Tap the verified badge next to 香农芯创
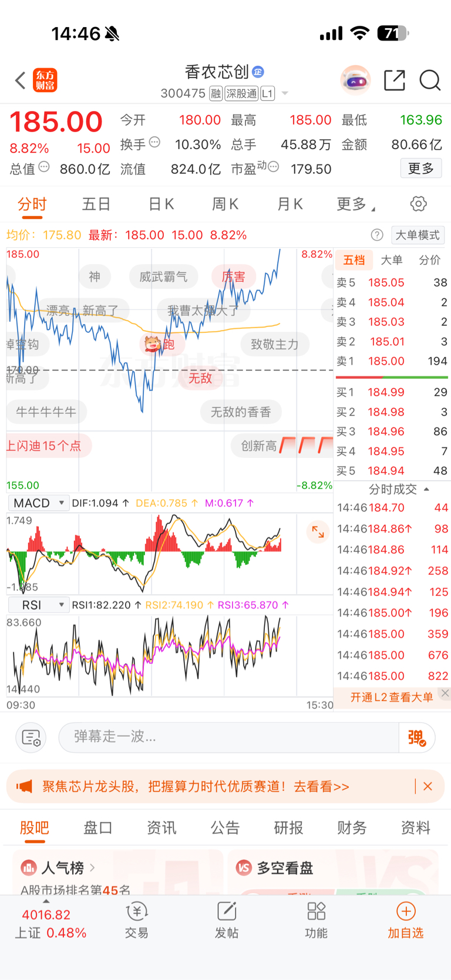 click(x=258, y=72)
